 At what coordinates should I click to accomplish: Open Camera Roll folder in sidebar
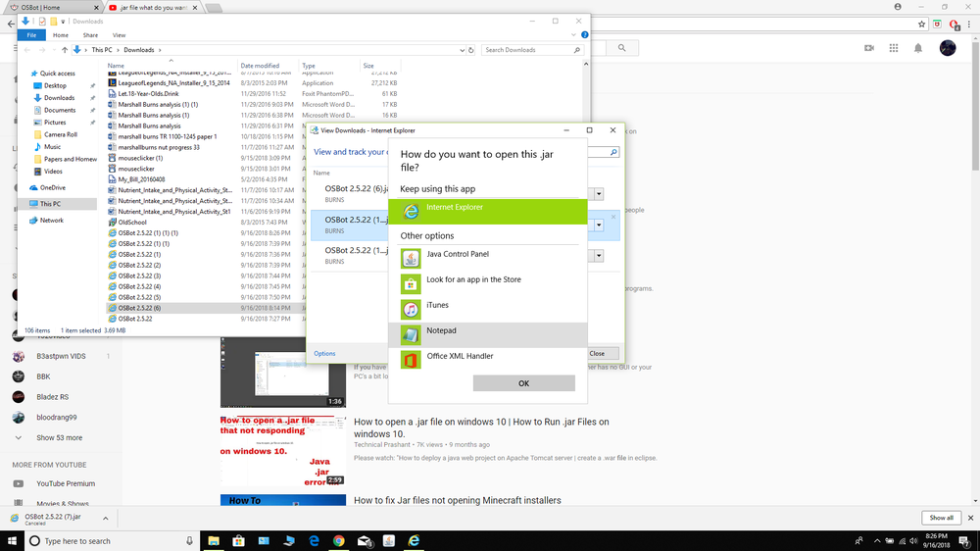(61, 134)
